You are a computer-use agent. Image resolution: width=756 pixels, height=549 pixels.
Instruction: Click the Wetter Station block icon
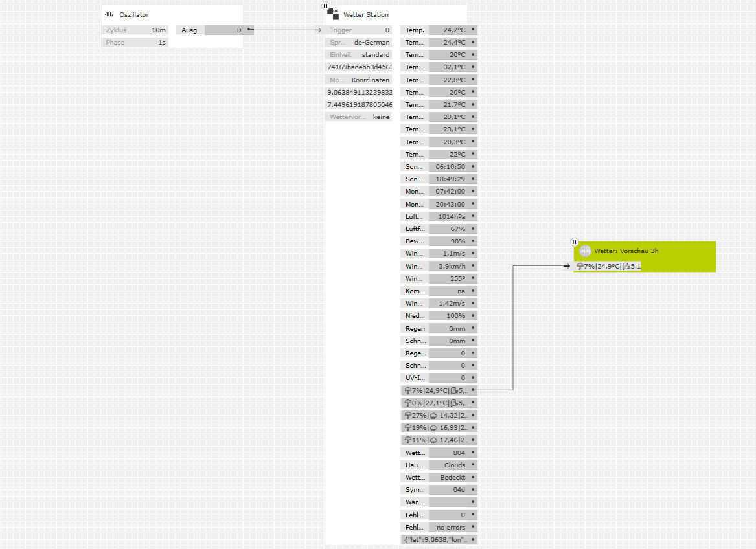(x=333, y=14)
